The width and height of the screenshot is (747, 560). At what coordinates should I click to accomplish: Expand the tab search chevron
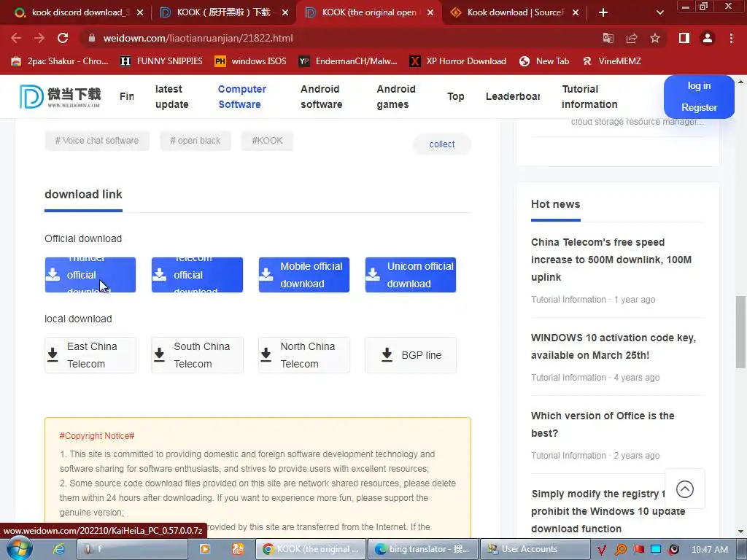[x=659, y=12]
